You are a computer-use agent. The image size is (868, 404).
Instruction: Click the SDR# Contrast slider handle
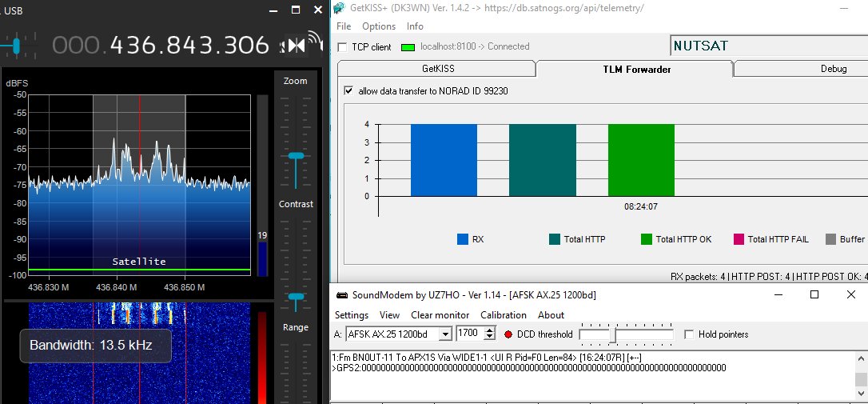pos(296,297)
